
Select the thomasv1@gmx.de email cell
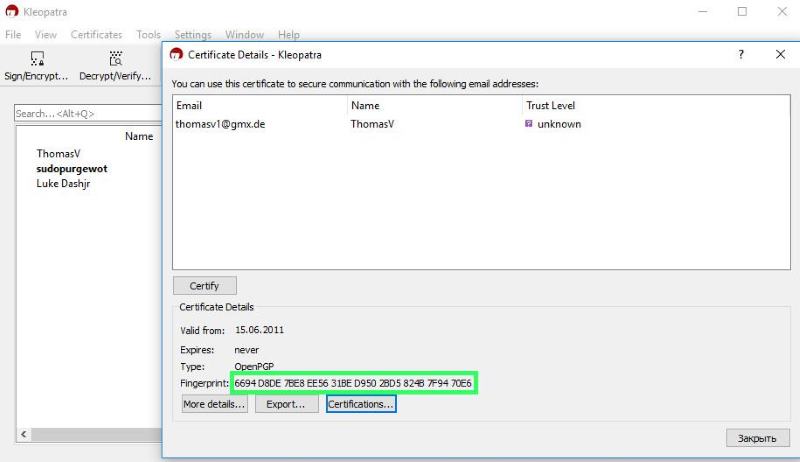point(220,124)
